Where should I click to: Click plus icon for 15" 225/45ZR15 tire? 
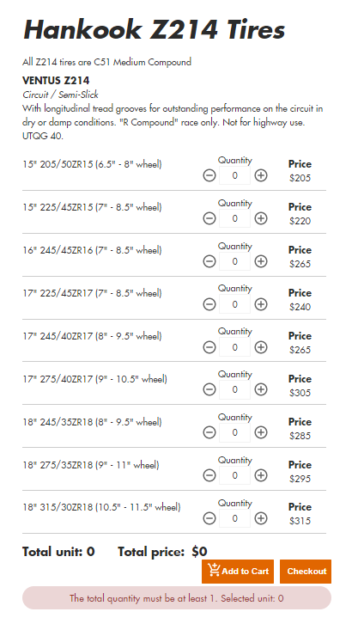pos(261,218)
